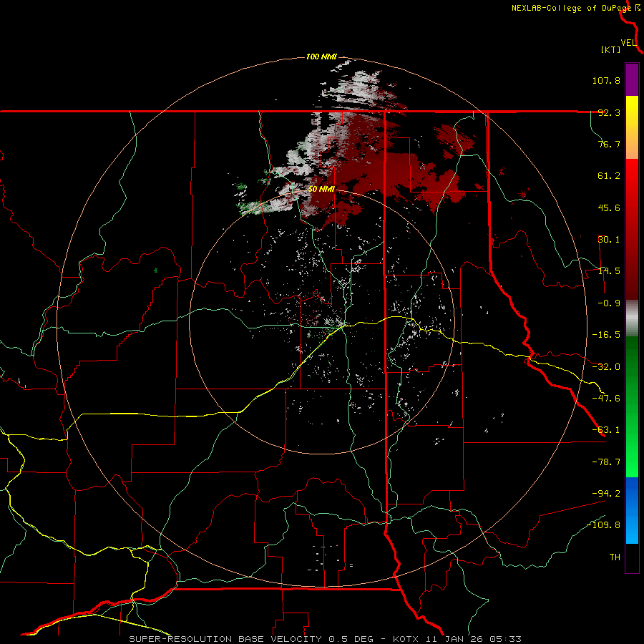The height and width of the screenshot is (644, 644).
Task: Click the 76.7 legend value
Action: [609, 144]
